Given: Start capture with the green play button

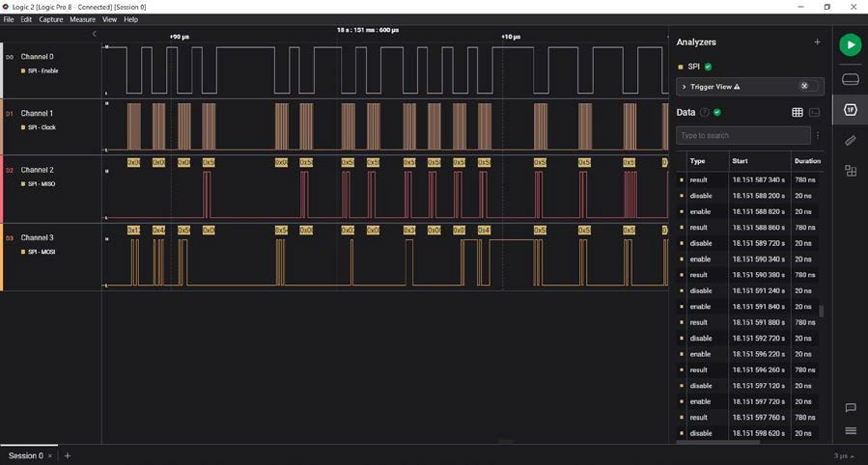Looking at the screenshot, I should tap(850, 44).
